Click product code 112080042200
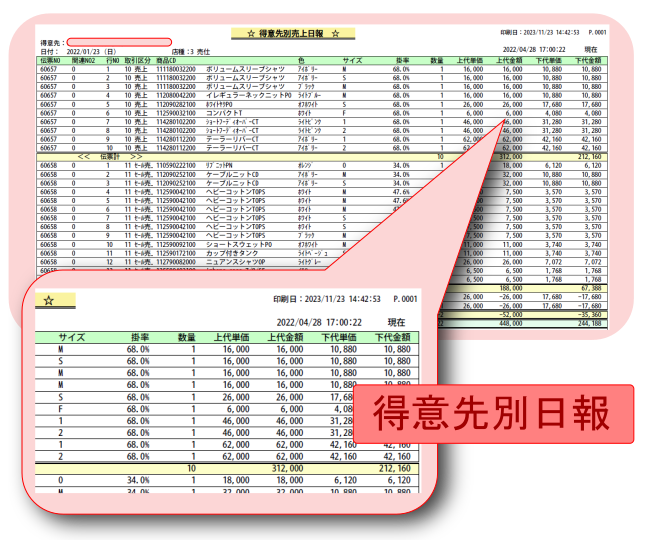 (x=176, y=95)
